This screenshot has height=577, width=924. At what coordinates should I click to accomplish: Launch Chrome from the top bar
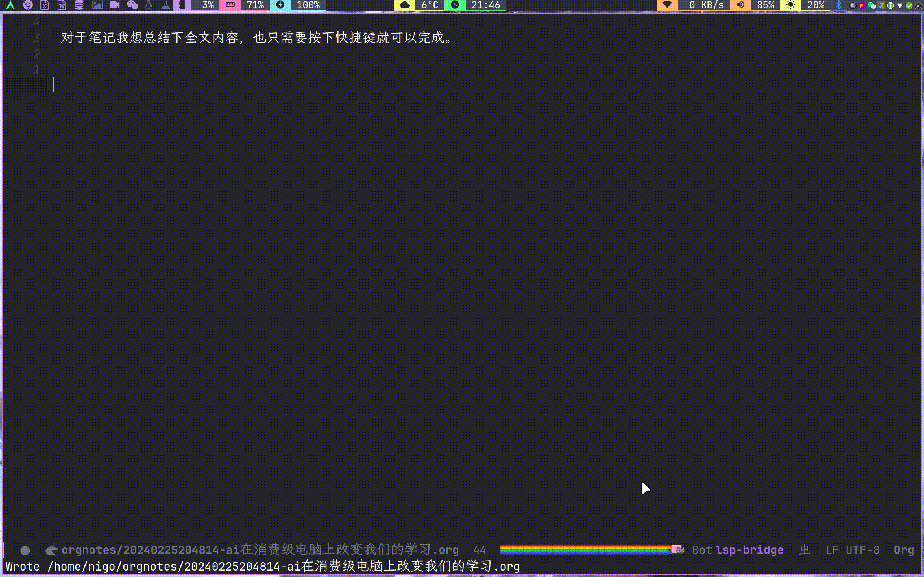27,5
